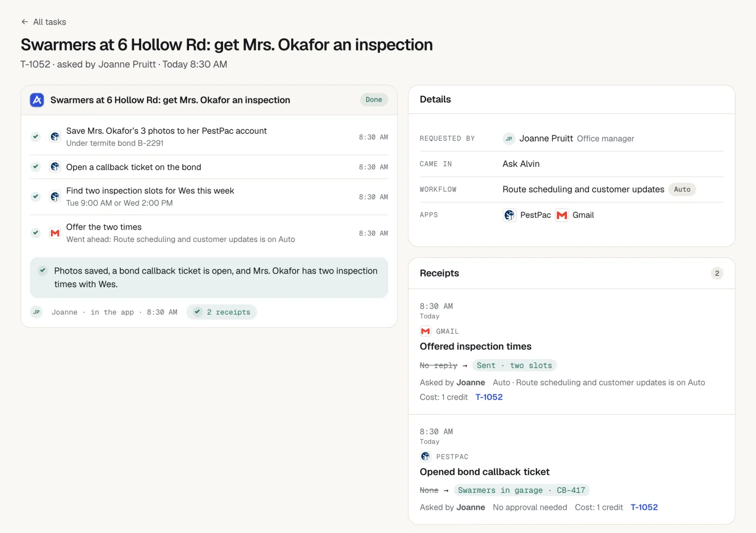This screenshot has width=756, height=533.
Task: Click the Went ahead Auto note under Offer step
Action: click(180, 239)
